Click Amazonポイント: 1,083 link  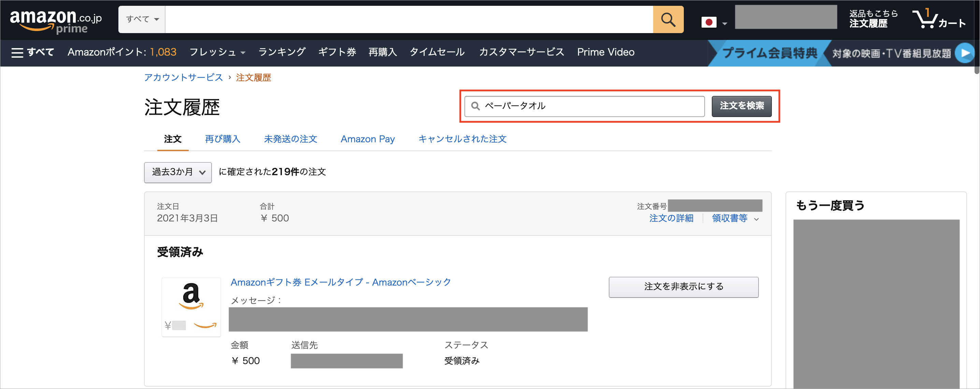point(122,53)
